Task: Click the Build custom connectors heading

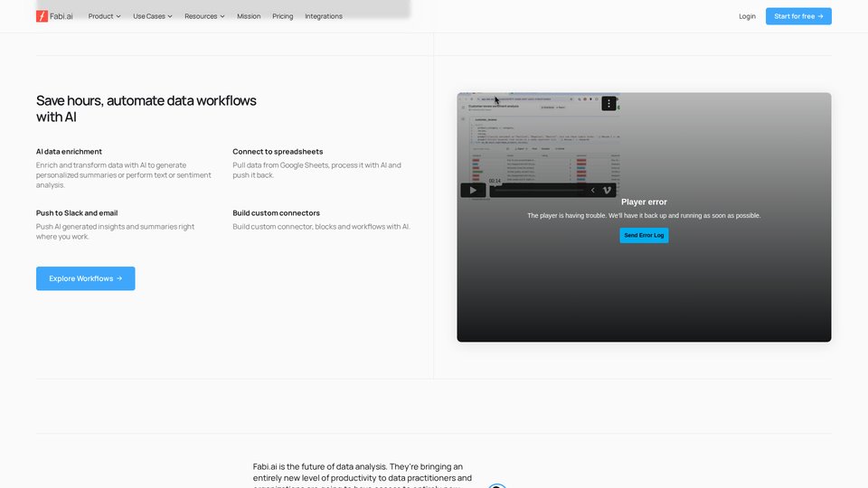Action: 276,213
